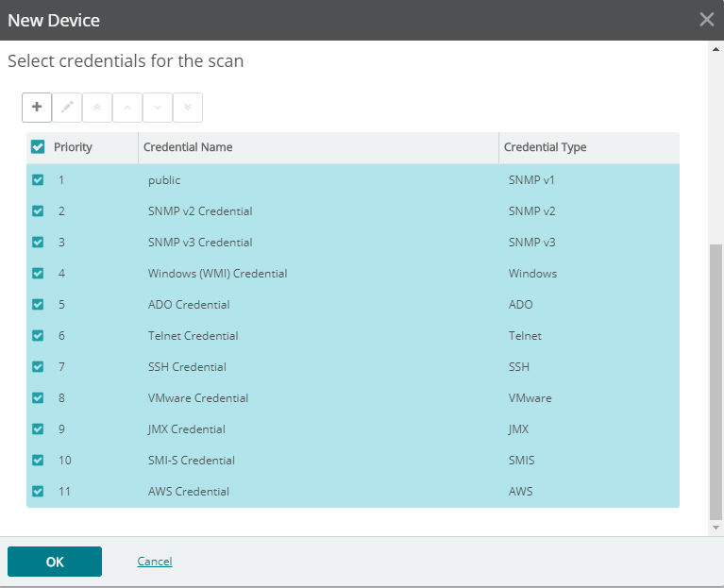This screenshot has width=724, height=588.
Task: Click the 'AWS' credential type cell
Action: [520, 492]
